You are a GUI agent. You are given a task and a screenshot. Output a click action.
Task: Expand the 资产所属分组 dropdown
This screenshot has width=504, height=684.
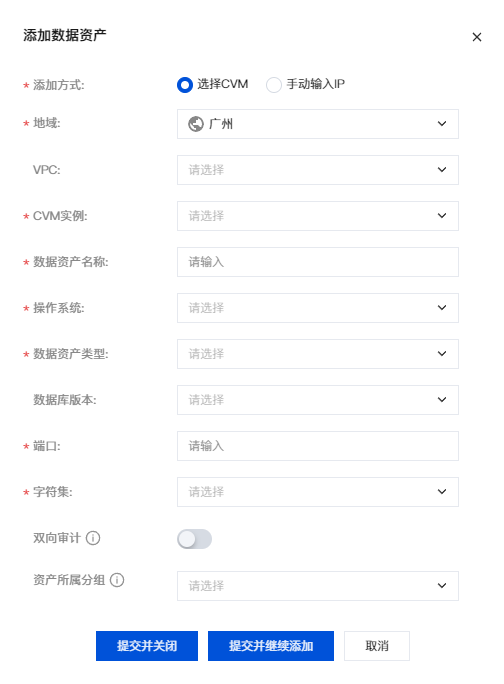click(x=318, y=586)
